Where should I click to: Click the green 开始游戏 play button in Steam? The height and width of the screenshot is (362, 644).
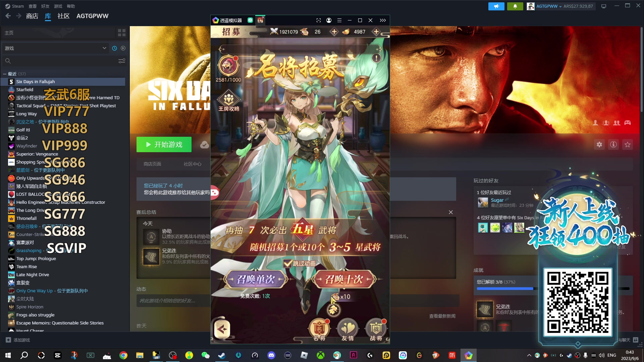point(164,144)
